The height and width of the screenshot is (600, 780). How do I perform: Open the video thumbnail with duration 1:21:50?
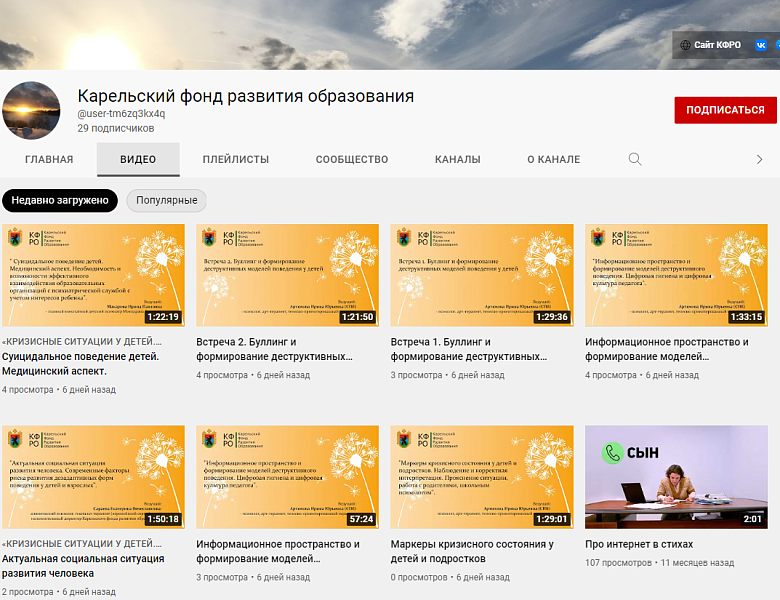click(288, 275)
